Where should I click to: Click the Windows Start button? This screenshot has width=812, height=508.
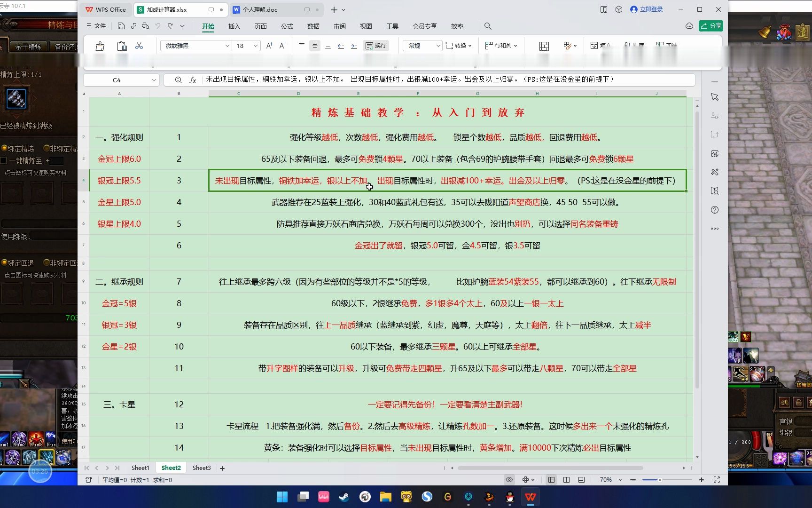pos(282,497)
